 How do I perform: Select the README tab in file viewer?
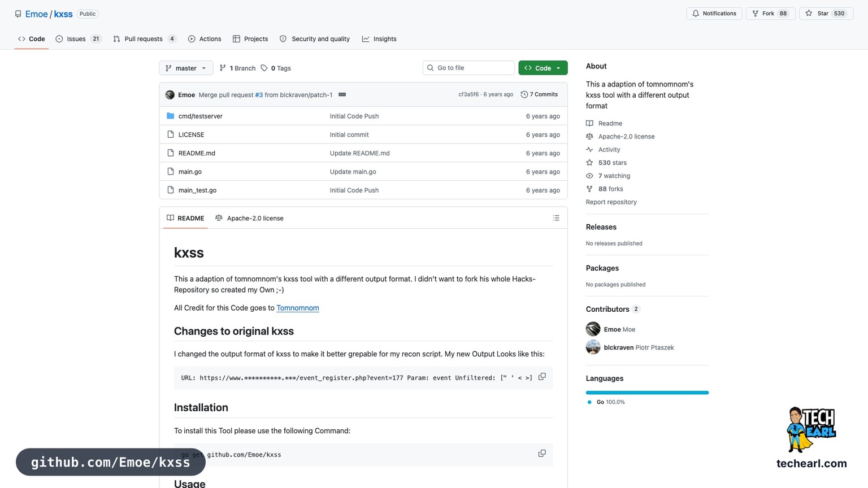185,218
